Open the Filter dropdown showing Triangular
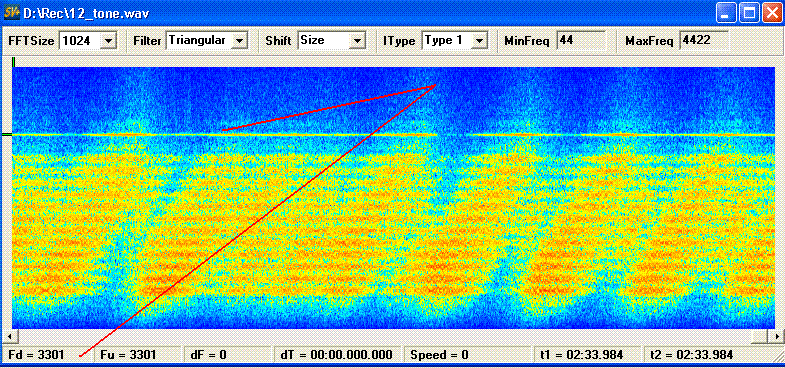Viewport: 785px width, 368px height. pyautogui.click(x=207, y=41)
